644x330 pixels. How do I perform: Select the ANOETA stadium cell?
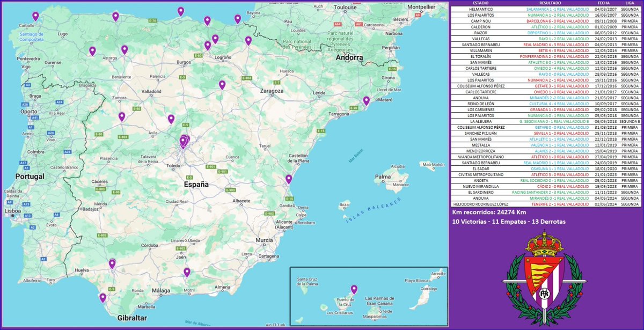pyautogui.click(x=480, y=180)
